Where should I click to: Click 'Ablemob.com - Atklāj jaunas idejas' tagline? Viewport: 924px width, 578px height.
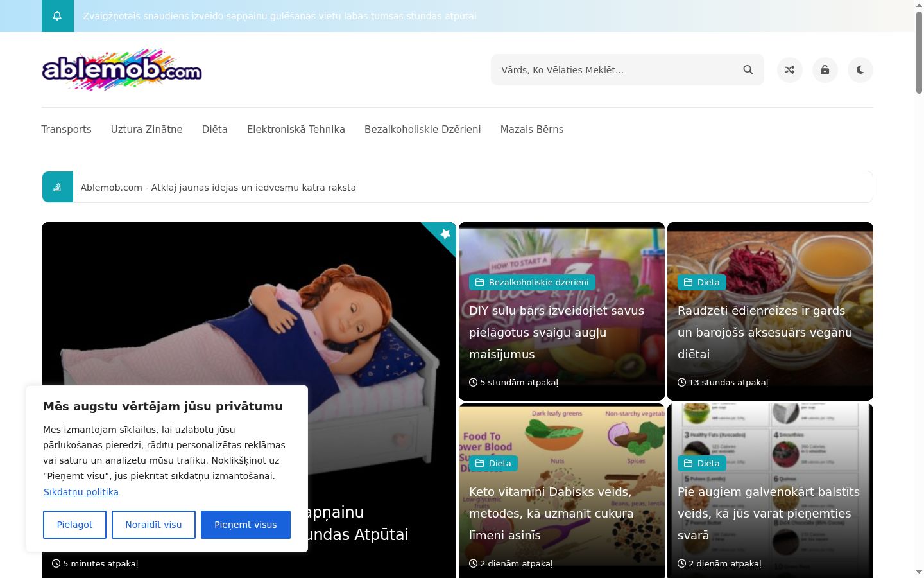[x=218, y=188]
